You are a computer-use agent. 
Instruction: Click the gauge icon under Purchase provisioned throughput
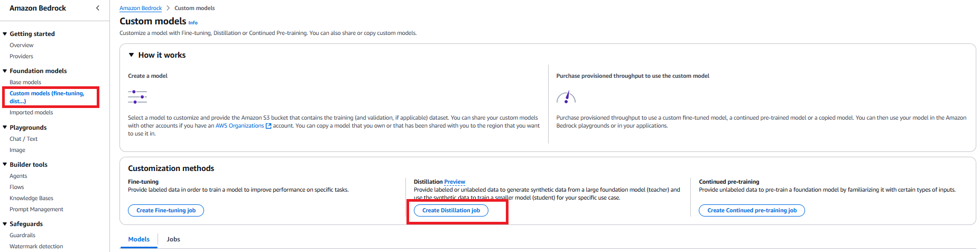(566, 97)
